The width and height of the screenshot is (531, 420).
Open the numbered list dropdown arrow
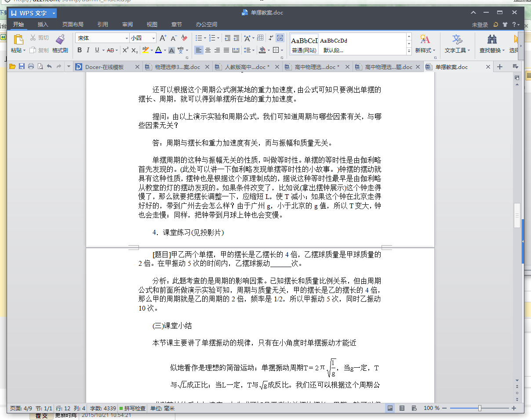tap(218, 38)
